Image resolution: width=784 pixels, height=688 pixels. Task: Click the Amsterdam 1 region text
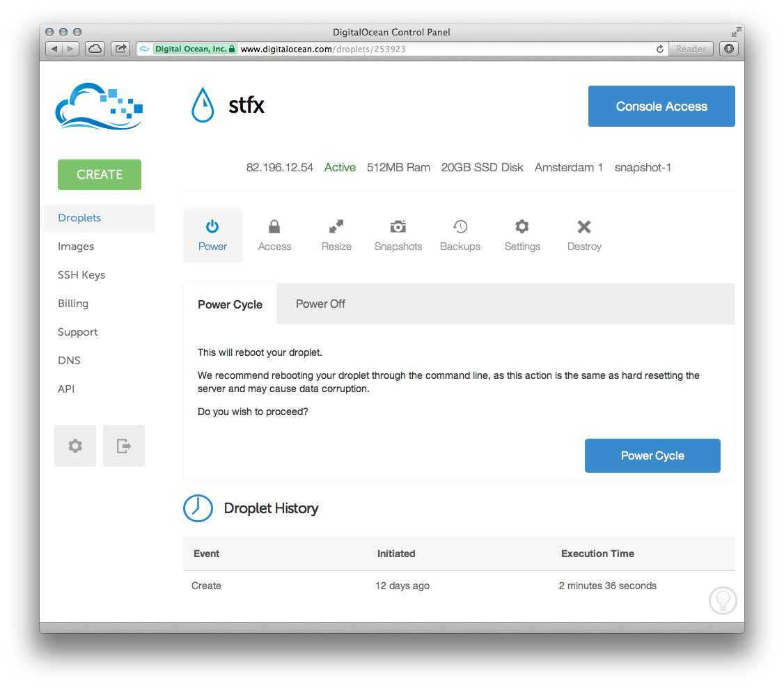(569, 168)
